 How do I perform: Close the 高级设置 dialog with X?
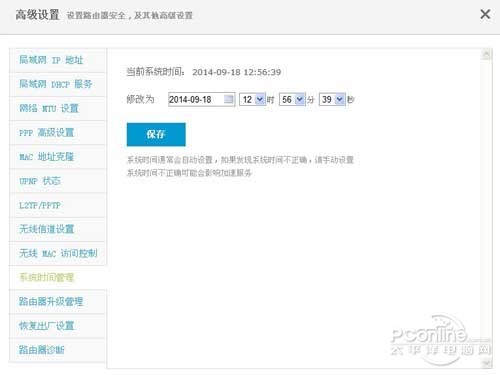click(x=485, y=14)
